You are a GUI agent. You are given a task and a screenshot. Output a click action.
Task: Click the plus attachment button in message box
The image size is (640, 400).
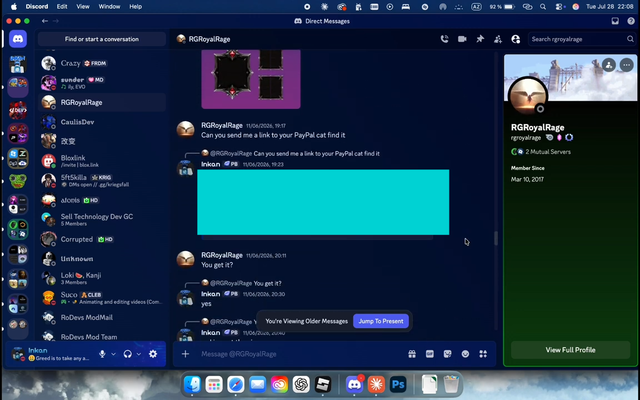click(185, 354)
